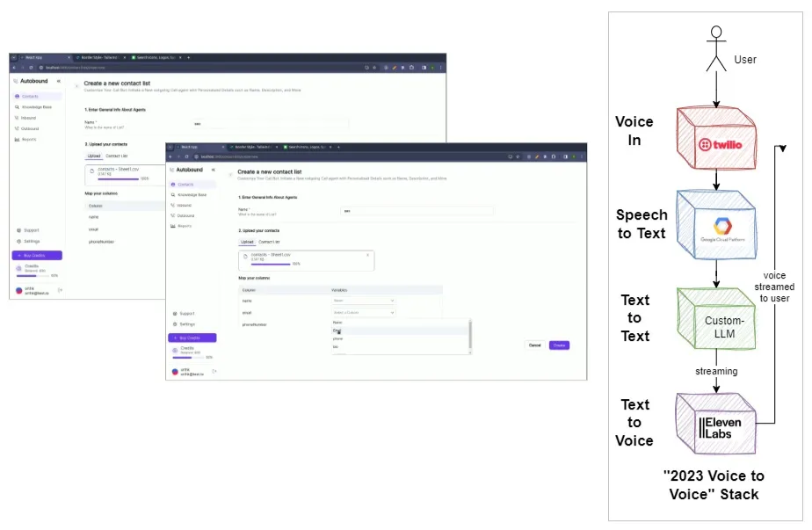
Task: Reload the page in the back browser window
Action: (x=31, y=68)
